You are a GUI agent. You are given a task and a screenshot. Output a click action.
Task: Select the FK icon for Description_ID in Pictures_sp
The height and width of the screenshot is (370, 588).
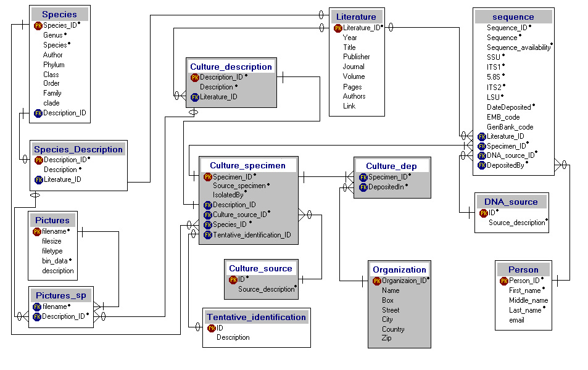pyautogui.click(x=37, y=317)
